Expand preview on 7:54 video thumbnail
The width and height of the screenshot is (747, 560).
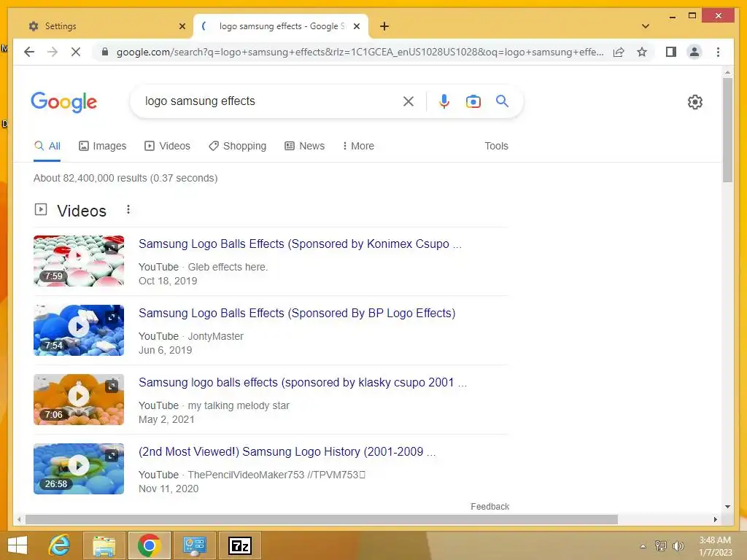112,316
